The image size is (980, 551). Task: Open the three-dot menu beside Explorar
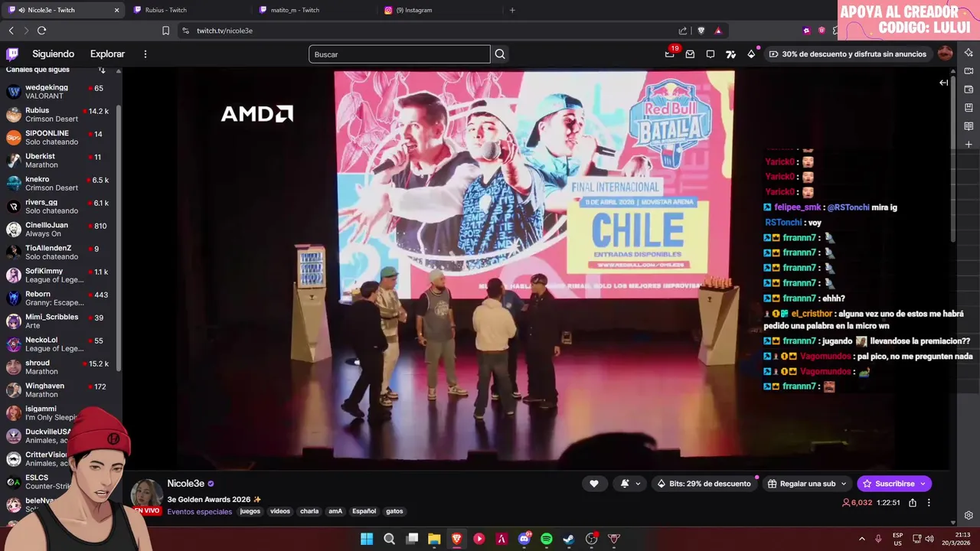pyautogui.click(x=145, y=54)
